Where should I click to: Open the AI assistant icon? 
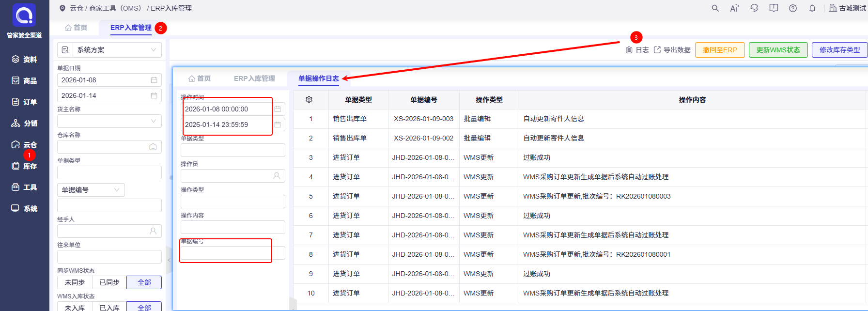point(735,8)
